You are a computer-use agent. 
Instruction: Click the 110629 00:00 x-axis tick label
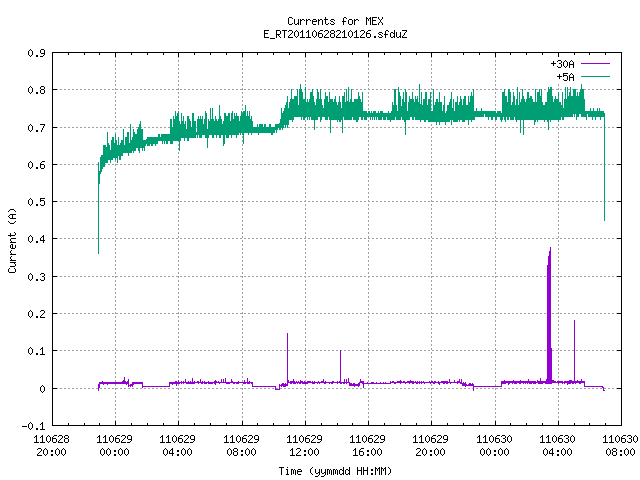pyautogui.click(x=115, y=446)
